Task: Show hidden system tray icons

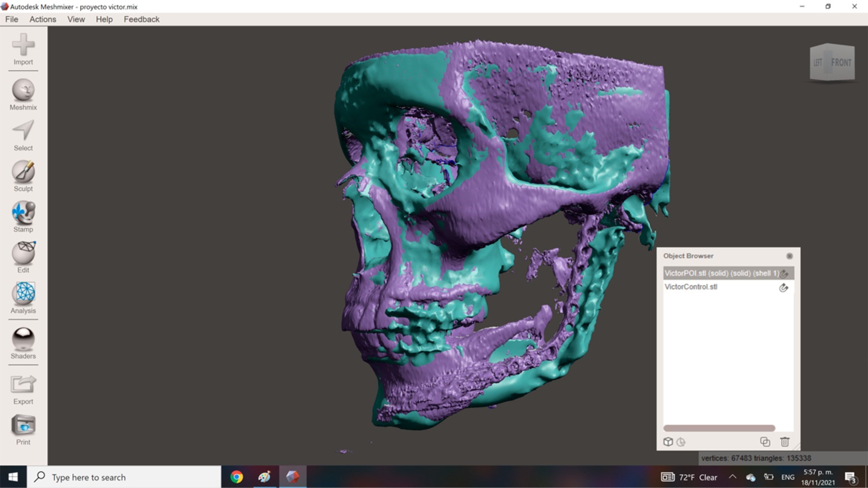Action: [x=732, y=477]
